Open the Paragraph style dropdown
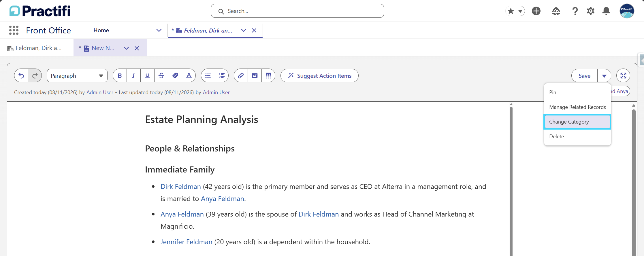The image size is (644, 256). click(x=77, y=76)
